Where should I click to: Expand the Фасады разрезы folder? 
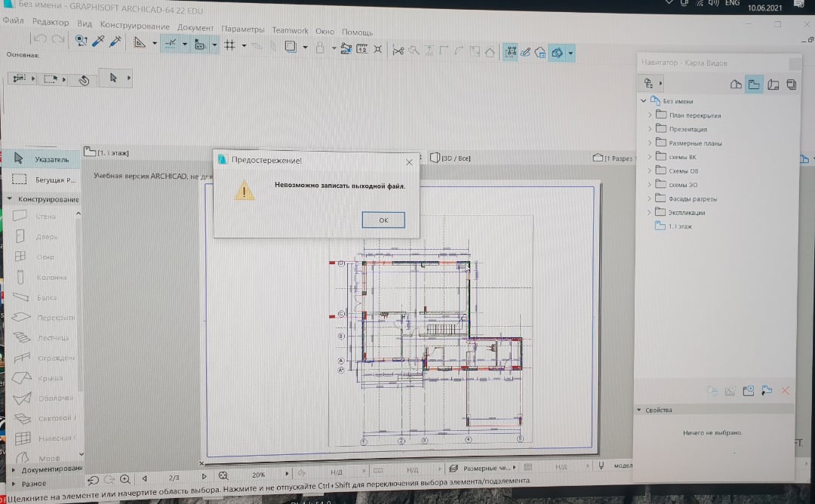[x=650, y=198]
